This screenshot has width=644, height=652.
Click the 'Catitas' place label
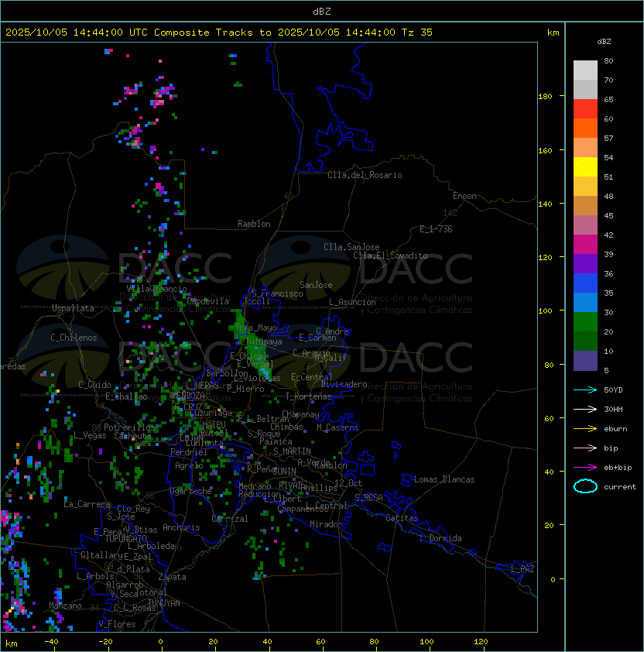[x=402, y=518]
